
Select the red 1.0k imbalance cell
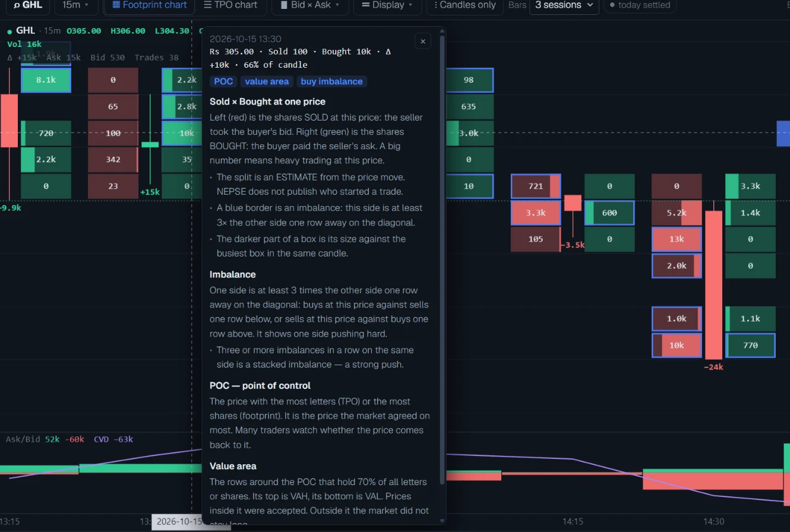tap(677, 318)
